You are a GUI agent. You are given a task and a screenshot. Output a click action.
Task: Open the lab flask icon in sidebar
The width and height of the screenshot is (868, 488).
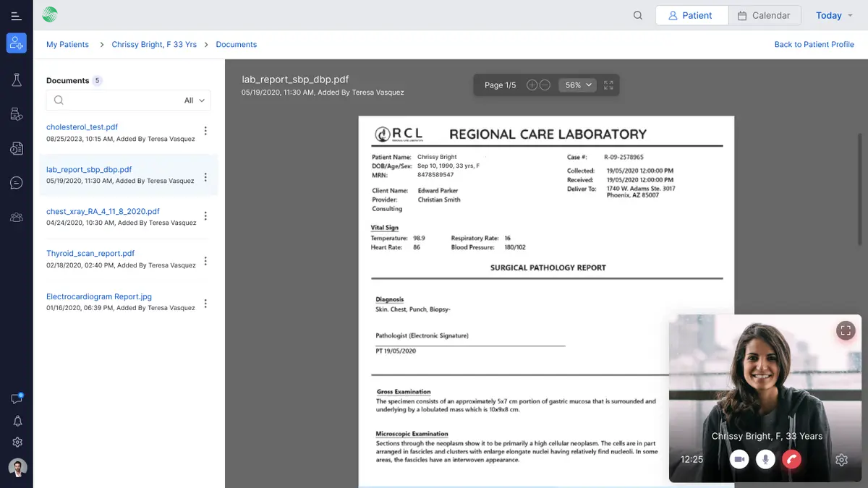[17, 80]
